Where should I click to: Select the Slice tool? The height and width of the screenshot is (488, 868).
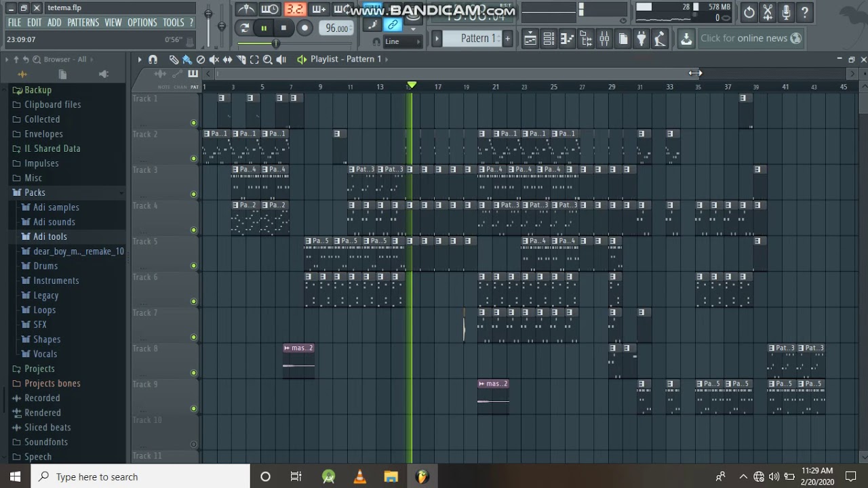(241, 60)
